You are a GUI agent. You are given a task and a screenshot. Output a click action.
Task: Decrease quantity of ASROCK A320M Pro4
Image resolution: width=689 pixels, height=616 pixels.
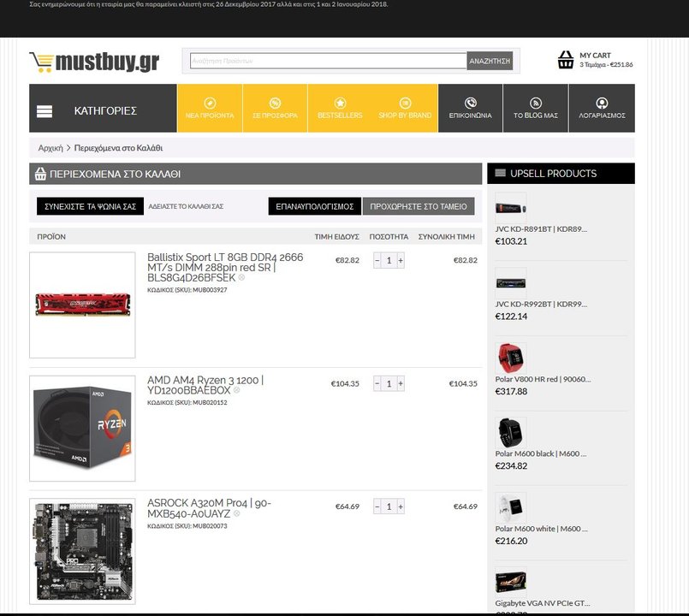tap(377, 506)
